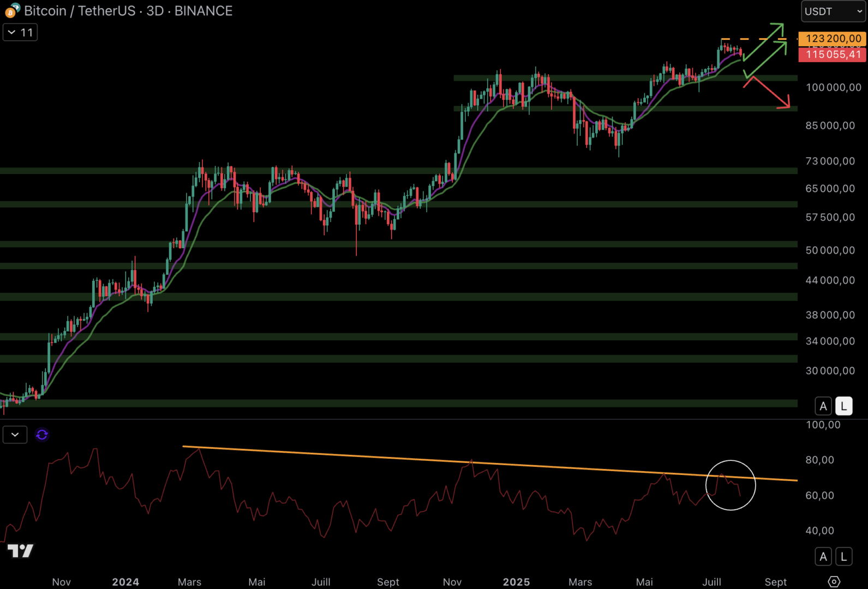The height and width of the screenshot is (589, 868).
Task: Click the Bitcoin symbol logo icon
Action: pyautogui.click(x=12, y=10)
